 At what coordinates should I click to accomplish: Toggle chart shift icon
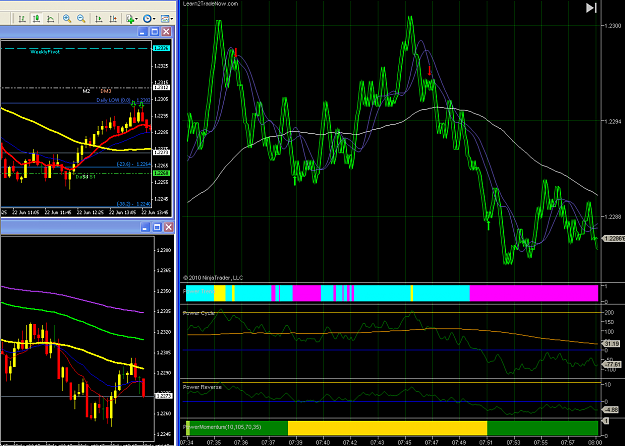[113, 18]
